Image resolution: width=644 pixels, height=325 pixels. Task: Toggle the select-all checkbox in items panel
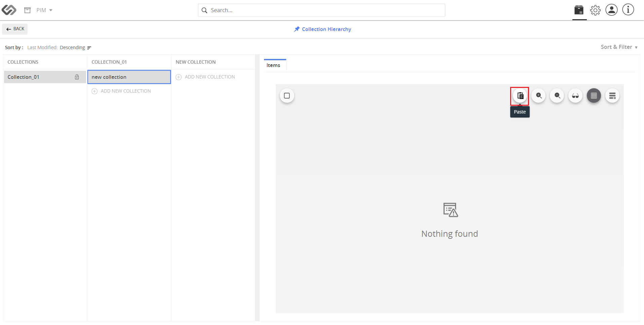(x=287, y=96)
